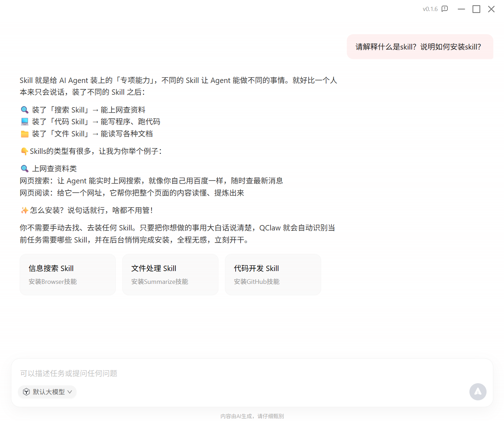The height and width of the screenshot is (421, 504).
Task: Select the 文件处理 Skill card
Action: 170,275
